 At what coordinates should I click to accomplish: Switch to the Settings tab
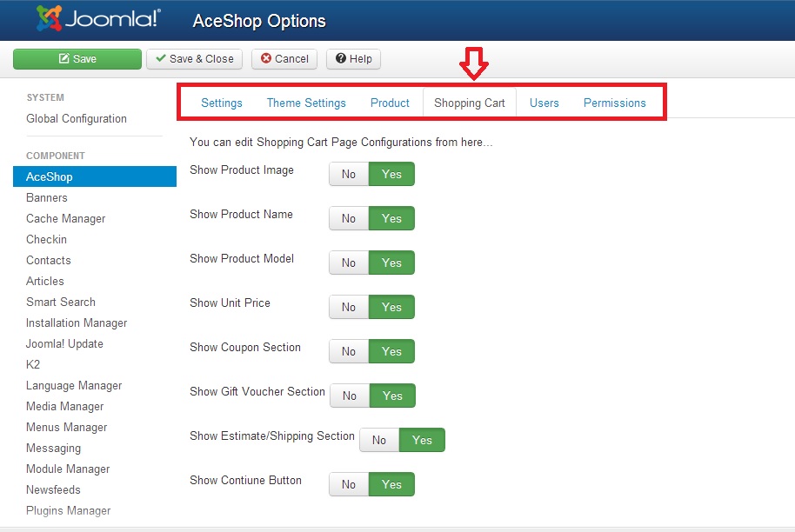[222, 103]
